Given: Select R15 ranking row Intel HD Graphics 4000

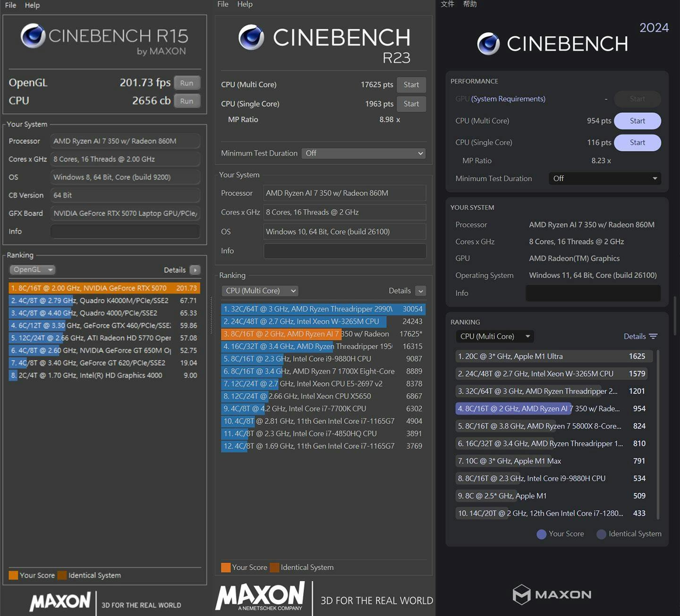Looking at the screenshot, I should click(104, 376).
